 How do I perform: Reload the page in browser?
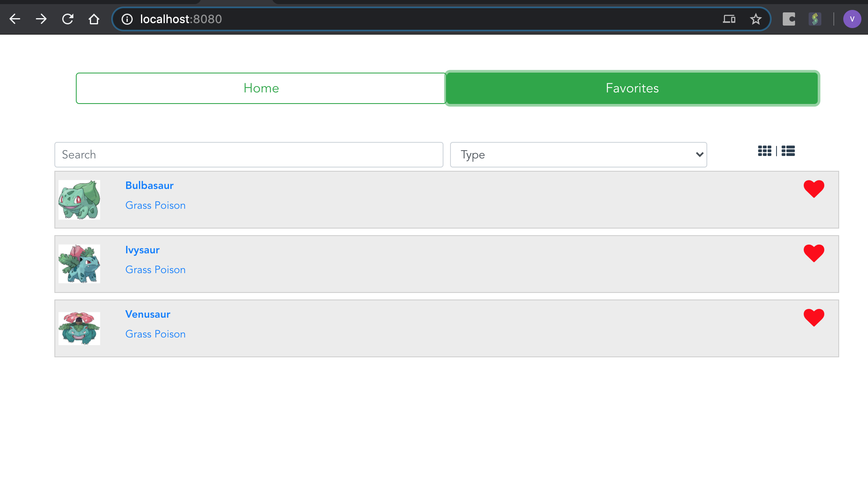pos(68,19)
